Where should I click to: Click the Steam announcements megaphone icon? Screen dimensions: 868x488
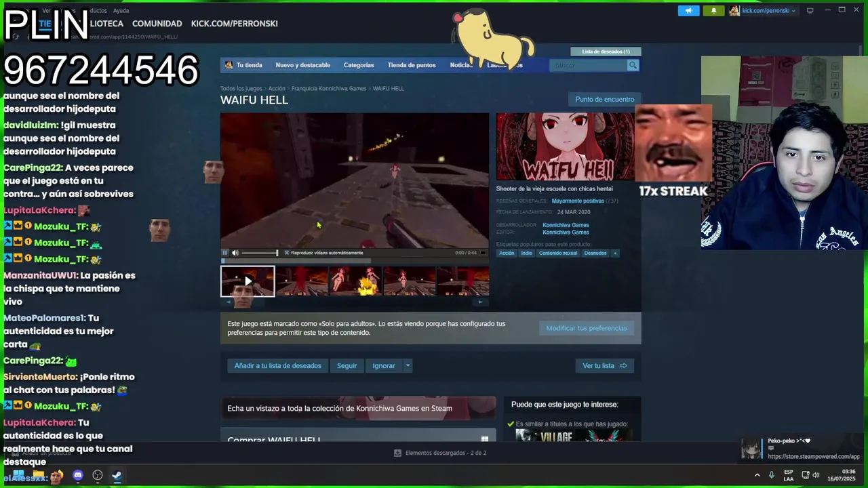click(x=688, y=11)
